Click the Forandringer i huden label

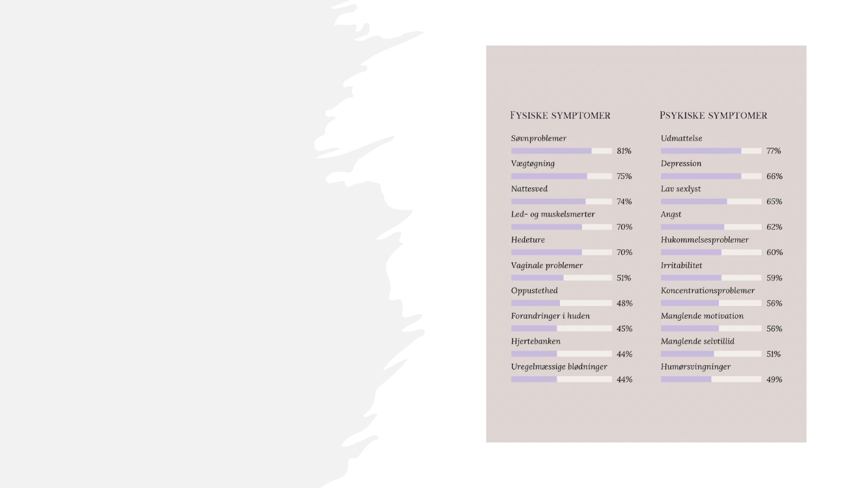[x=550, y=316]
